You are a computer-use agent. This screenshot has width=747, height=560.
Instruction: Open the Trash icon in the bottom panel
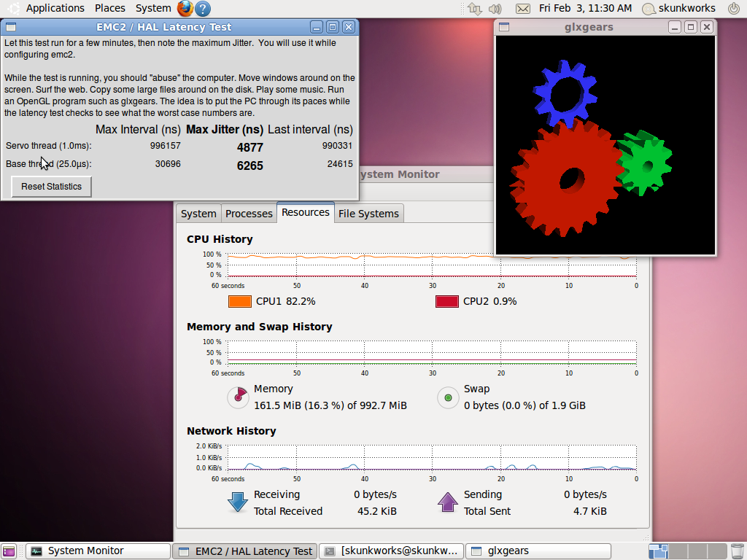(735, 551)
